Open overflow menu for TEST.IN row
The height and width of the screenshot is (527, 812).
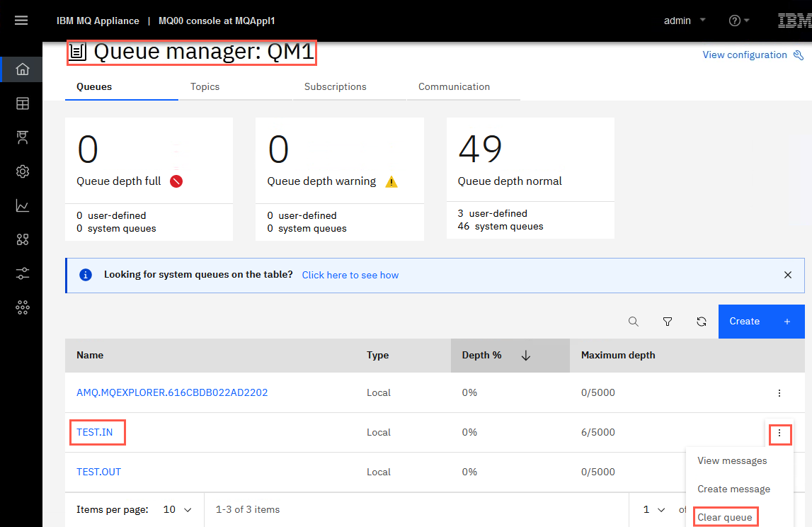pyautogui.click(x=779, y=433)
